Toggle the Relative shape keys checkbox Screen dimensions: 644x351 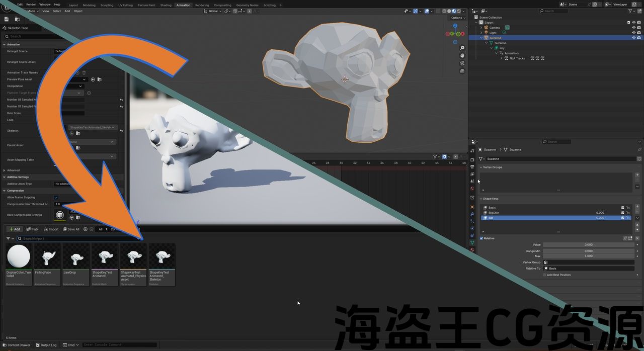(x=481, y=238)
